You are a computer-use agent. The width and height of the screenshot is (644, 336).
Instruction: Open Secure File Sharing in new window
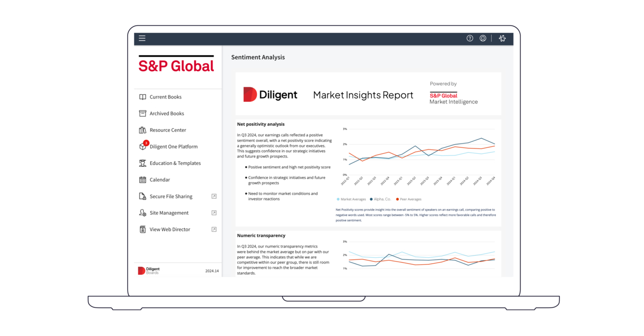point(214,196)
